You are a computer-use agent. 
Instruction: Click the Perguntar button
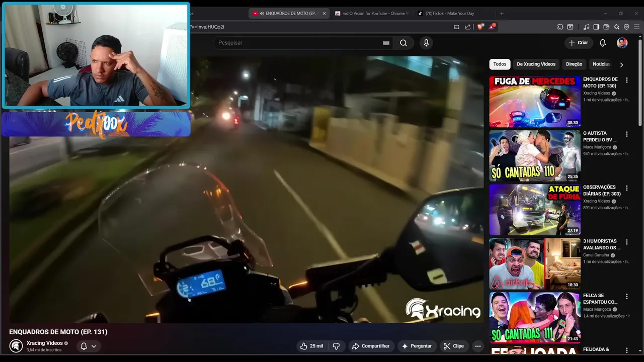417,346
